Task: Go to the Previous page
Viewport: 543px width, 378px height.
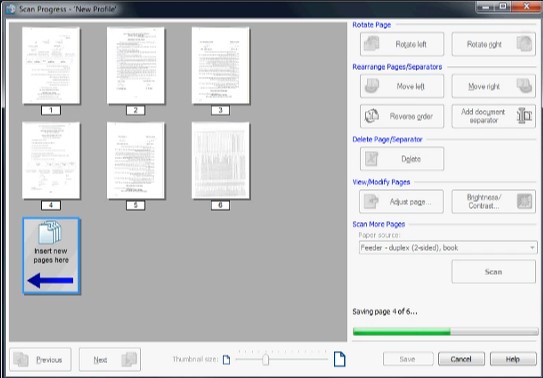Action: coord(40,360)
